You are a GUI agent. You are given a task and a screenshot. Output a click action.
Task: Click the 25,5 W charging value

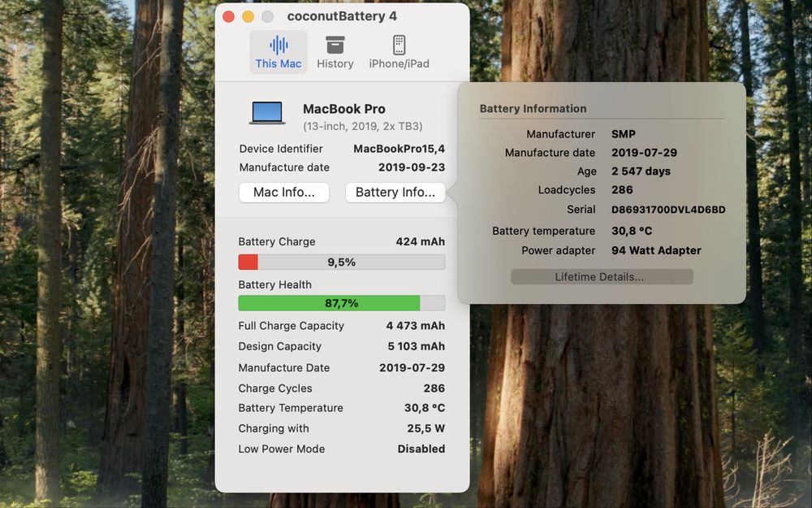pyautogui.click(x=425, y=428)
